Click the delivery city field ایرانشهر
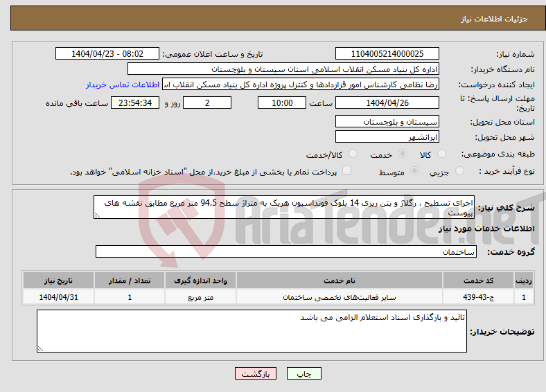This screenshot has height=392, width=546. [387, 136]
